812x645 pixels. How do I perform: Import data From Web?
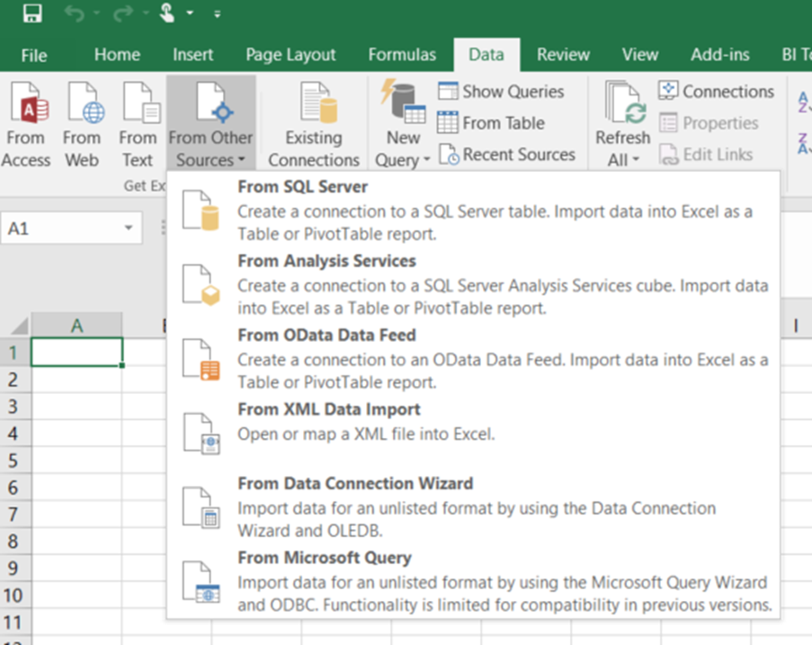pos(82,124)
